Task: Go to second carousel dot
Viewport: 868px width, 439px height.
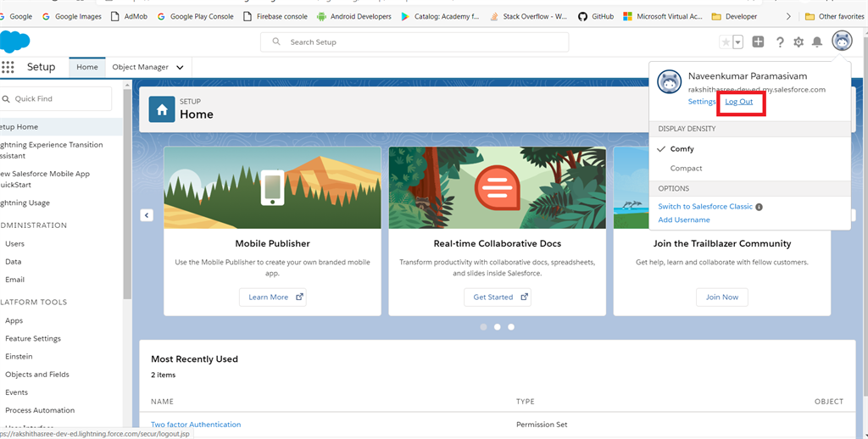Action: pos(497,327)
